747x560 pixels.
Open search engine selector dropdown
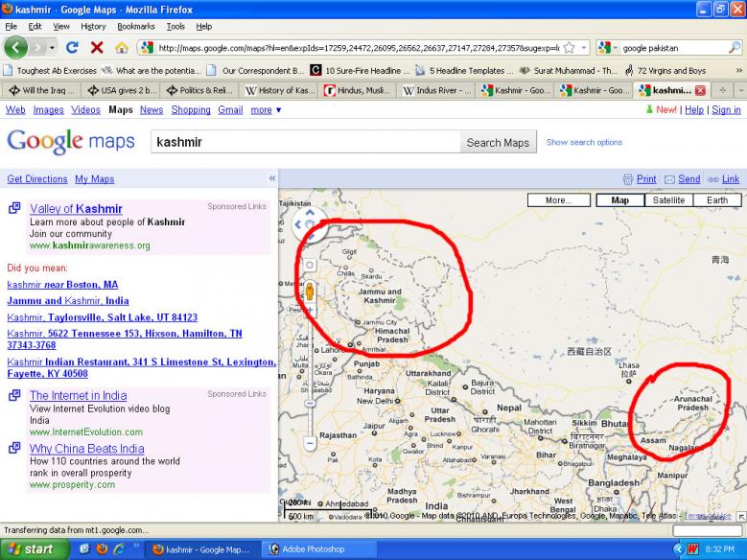tap(616, 48)
